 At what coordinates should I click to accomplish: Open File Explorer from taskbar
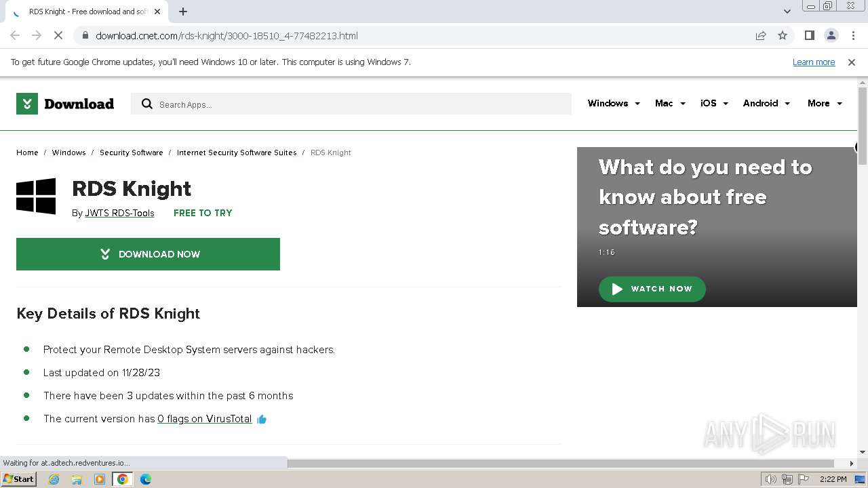pos(77,479)
